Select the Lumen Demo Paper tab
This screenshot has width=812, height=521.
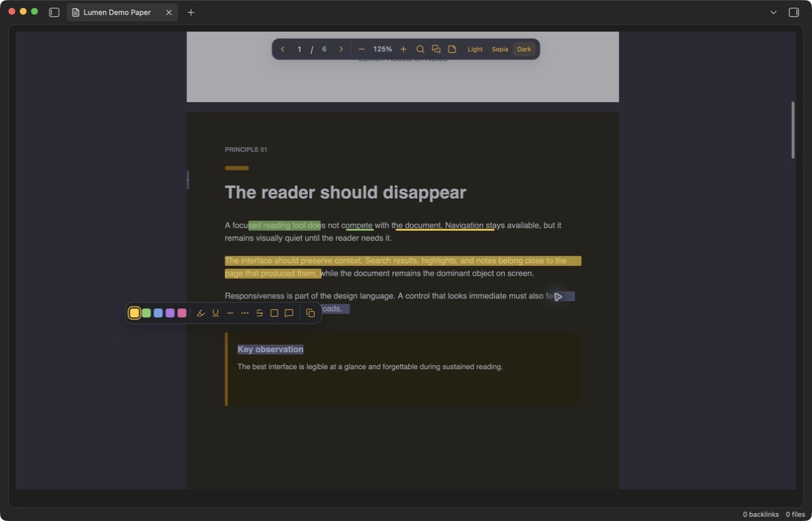[x=122, y=12]
